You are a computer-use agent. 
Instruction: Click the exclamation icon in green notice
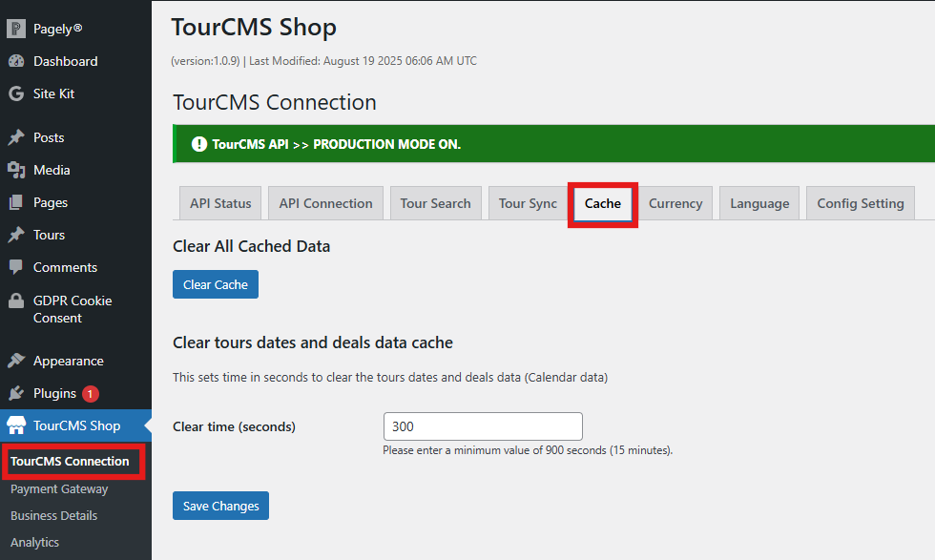(199, 144)
